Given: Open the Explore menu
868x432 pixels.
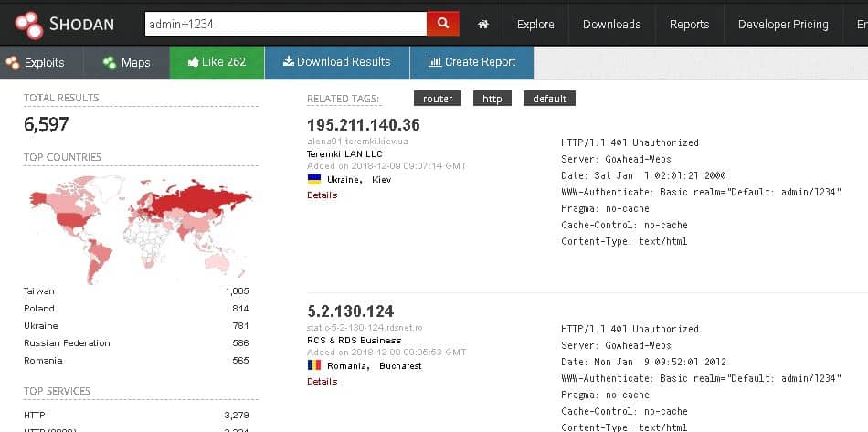Looking at the screenshot, I should (535, 25).
